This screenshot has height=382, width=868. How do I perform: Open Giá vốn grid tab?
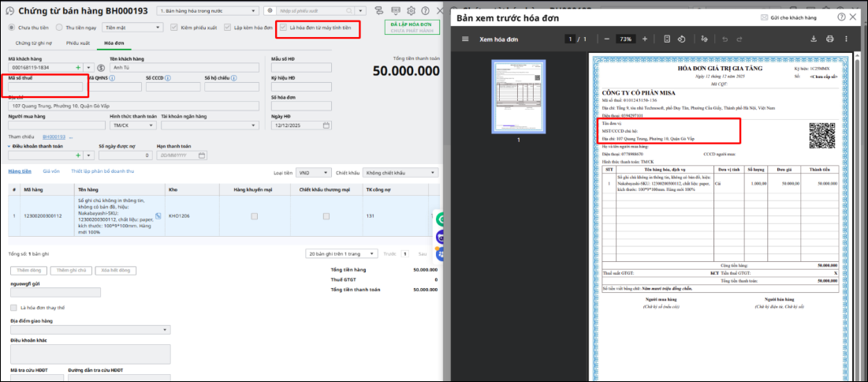(x=51, y=171)
